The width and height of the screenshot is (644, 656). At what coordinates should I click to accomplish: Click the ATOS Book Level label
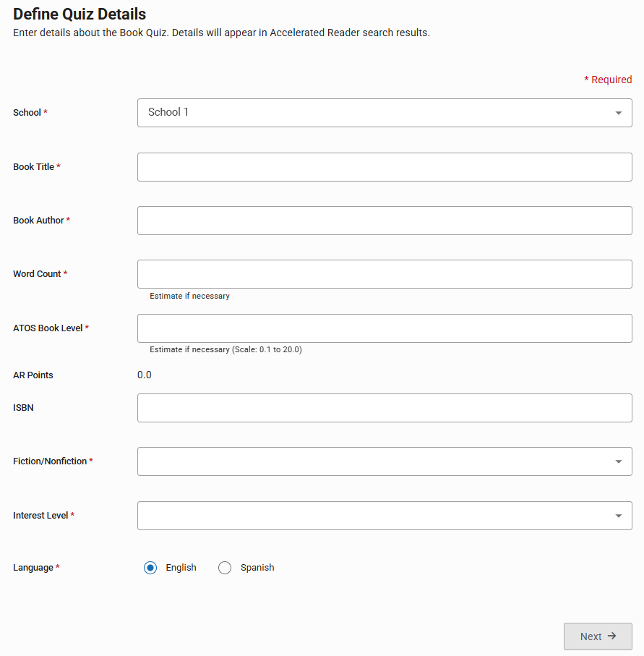point(48,328)
